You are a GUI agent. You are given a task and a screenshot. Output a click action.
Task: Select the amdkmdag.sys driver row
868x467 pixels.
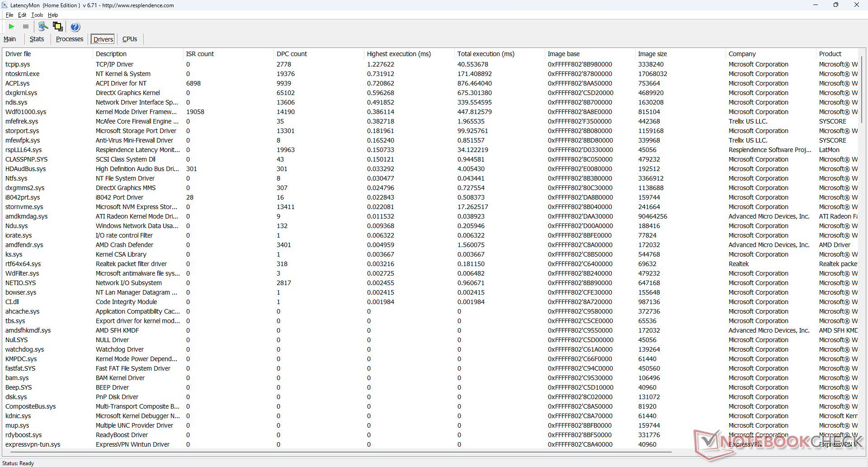[x=430, y=216]
